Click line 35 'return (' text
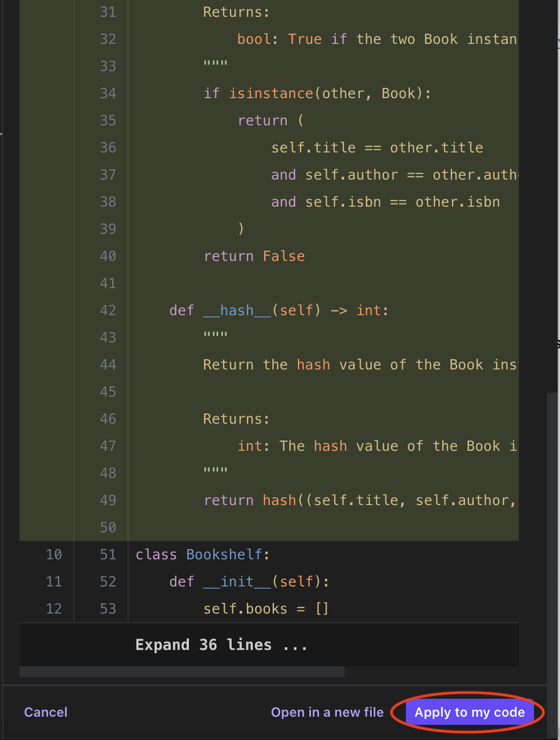 (271, 120)
